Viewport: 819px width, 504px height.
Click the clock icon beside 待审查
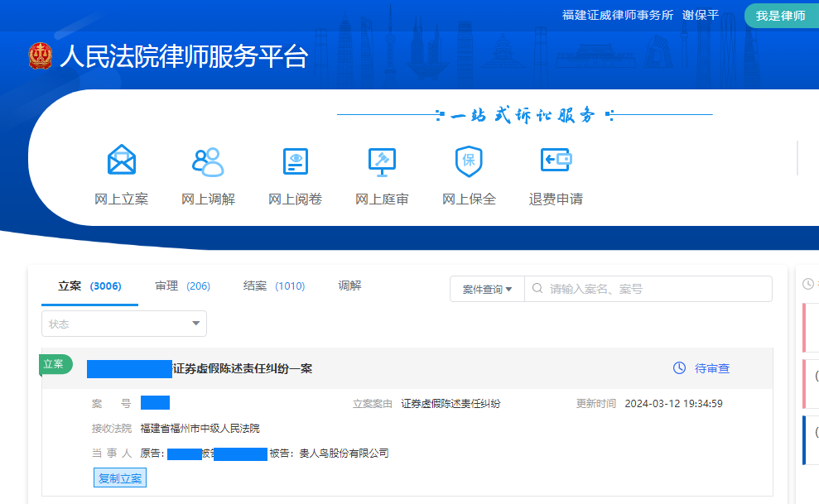[679, 368]
